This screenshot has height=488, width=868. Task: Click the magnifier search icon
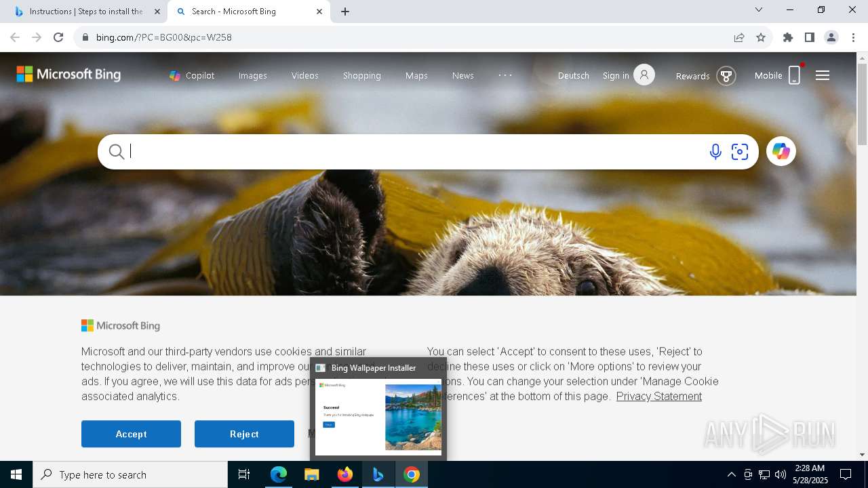click(x=117, y=152)
